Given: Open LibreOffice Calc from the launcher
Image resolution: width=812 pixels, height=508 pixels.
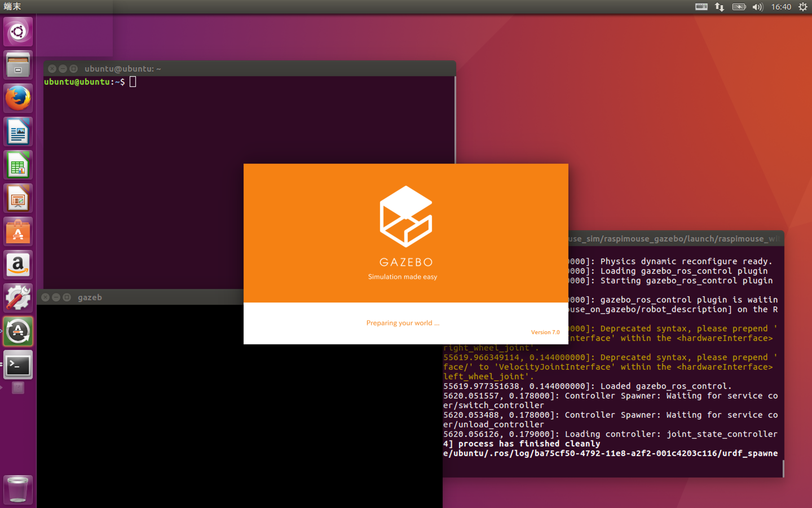Looking at the screenshot, I should [18, 165].
